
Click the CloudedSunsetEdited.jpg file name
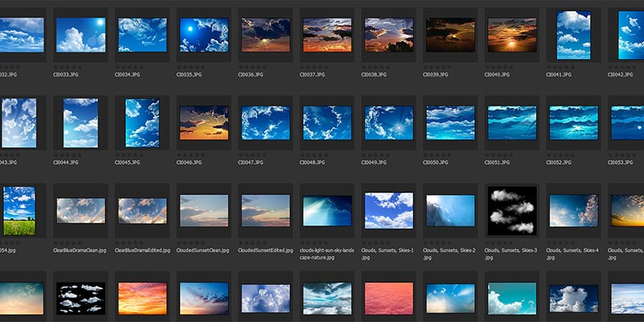(x=266, y=250)
